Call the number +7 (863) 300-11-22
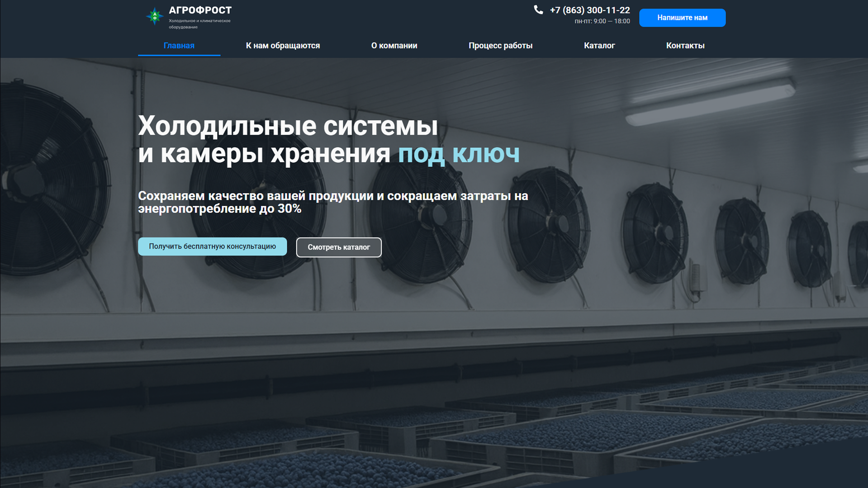Screen dimensions: 868x488 coord(589,10)
